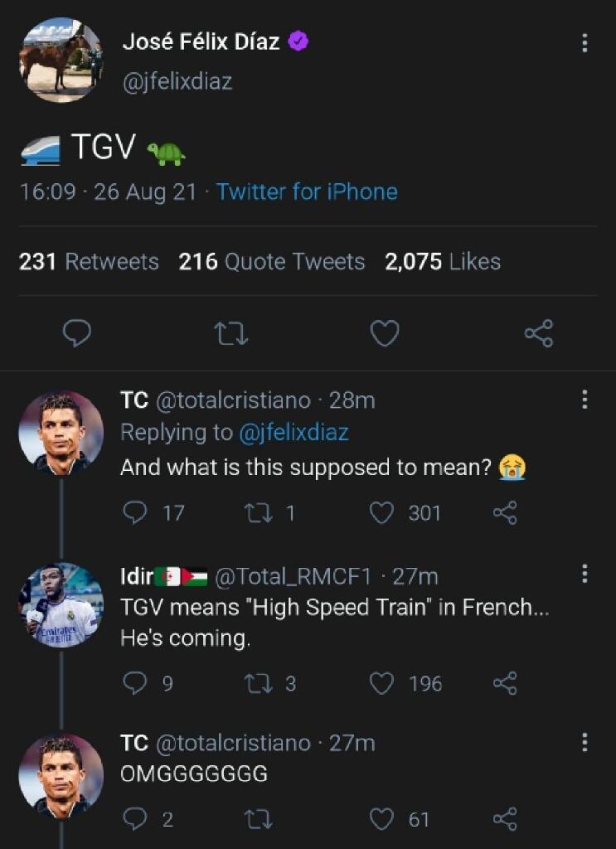This screenshot has height=849, width=616.
Task: Share TC's OMGGGGGGG tweet
Action: click(505, 818)
